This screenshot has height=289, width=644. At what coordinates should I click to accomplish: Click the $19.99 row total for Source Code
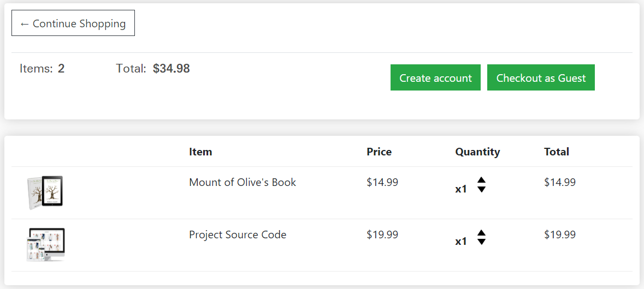point(560,234)
